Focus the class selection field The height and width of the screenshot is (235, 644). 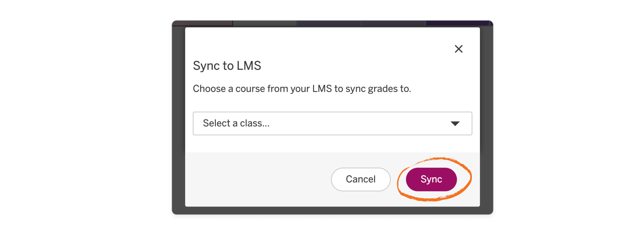(332, 123)
